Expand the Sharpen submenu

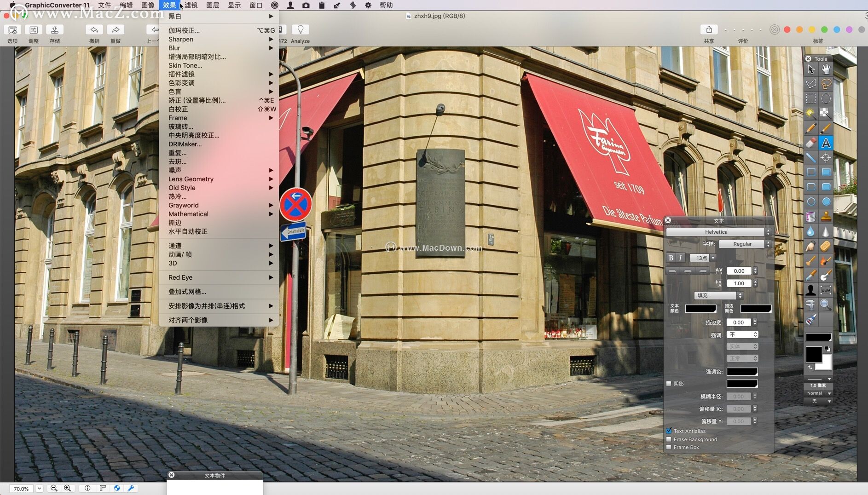coord(219,39)
